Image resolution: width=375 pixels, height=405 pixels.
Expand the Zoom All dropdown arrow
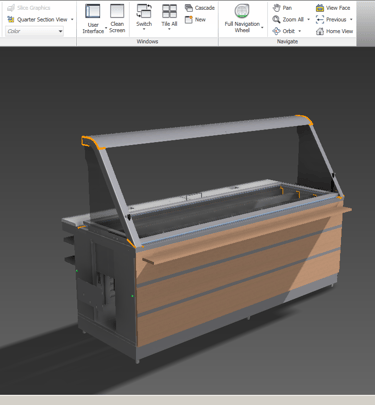[x=308, y=20]
